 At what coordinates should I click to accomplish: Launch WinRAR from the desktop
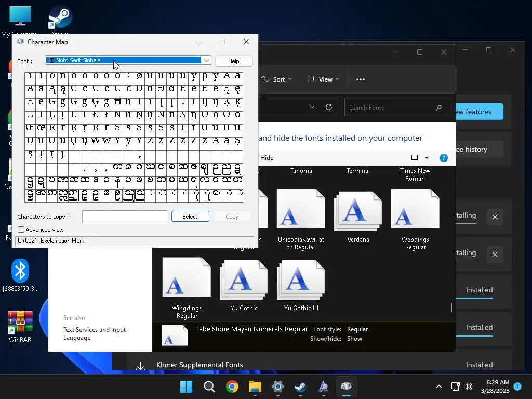point(20,326)
